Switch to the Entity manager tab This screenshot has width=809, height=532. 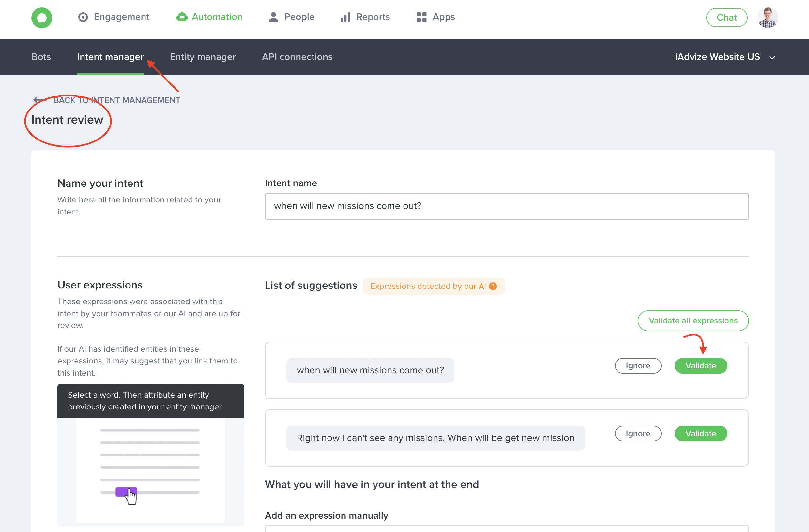click(x=203, y=57)
